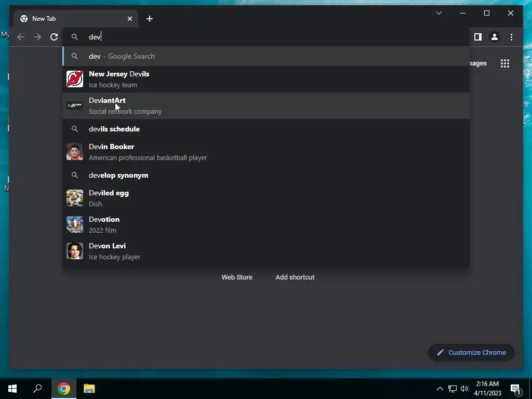Reload the page with the refresh icon

coord(54,37)
